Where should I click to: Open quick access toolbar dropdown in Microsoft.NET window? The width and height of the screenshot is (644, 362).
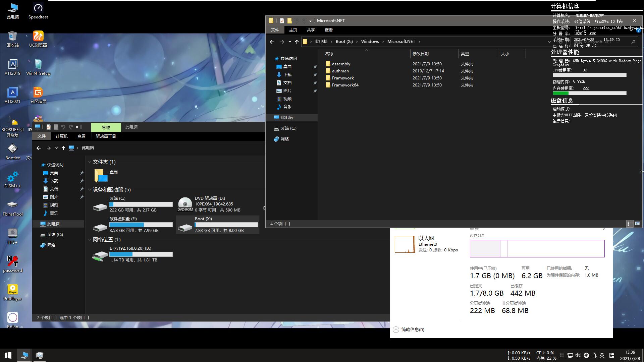(310, 21)
